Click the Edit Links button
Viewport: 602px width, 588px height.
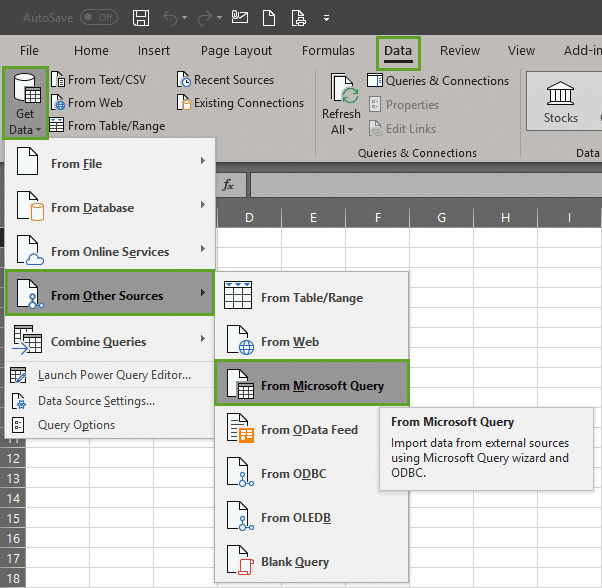click(402, 129)
